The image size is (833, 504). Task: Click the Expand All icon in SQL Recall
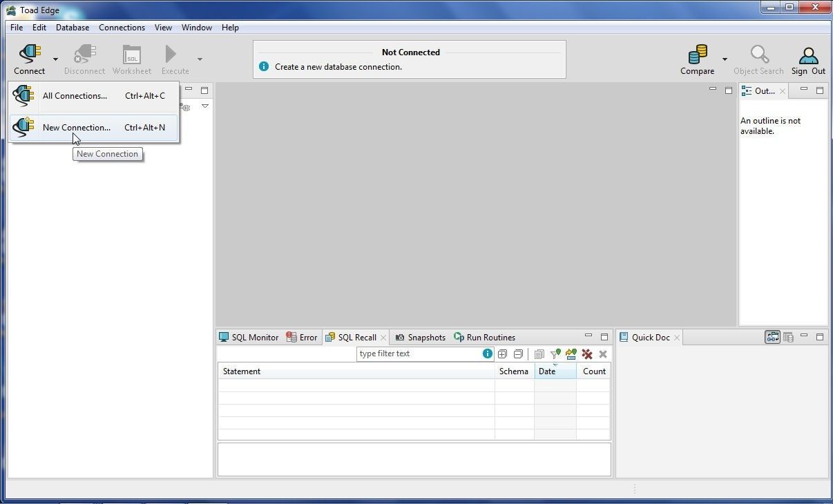coord(502,354)
